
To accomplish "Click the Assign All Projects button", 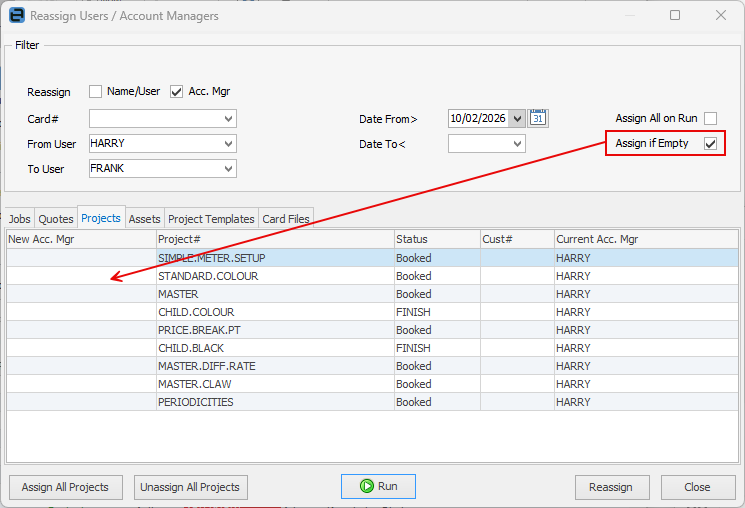I will coord(65,487).
